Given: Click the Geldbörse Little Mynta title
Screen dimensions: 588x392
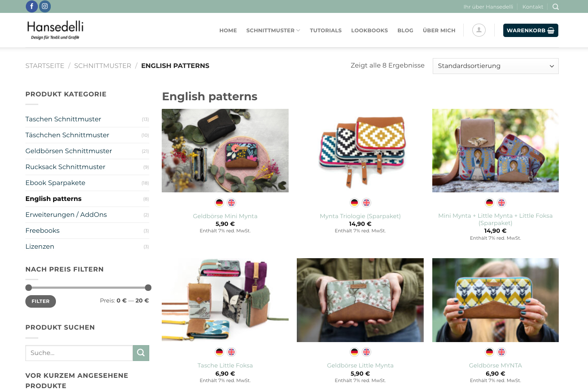Looking at the screenshot, I should tap(360, 365).
